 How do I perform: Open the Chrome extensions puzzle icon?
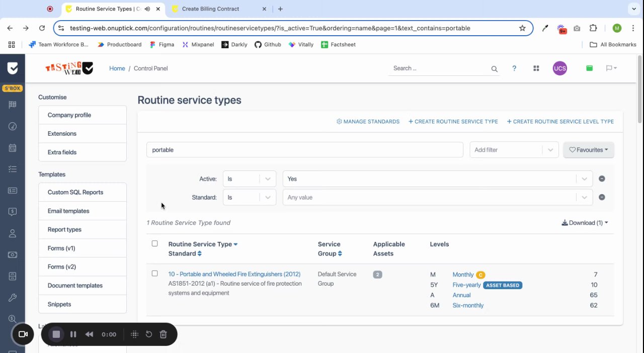pos(593,28)
